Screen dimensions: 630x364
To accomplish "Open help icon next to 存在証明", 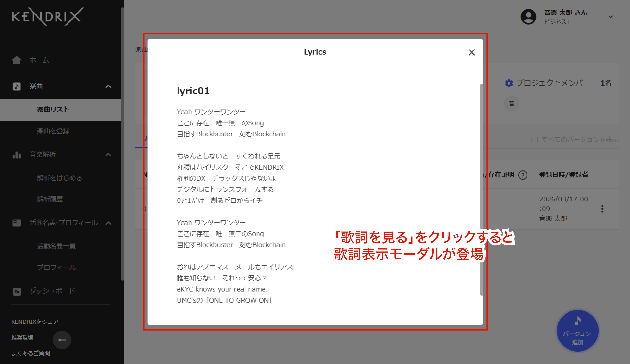I will point(523,175).
